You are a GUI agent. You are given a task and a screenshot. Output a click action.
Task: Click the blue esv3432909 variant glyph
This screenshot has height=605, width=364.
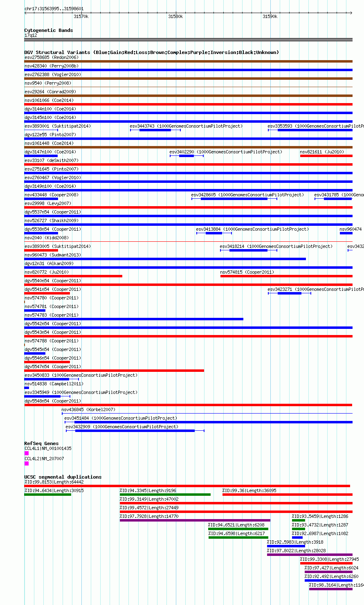[x=135, y=430]
